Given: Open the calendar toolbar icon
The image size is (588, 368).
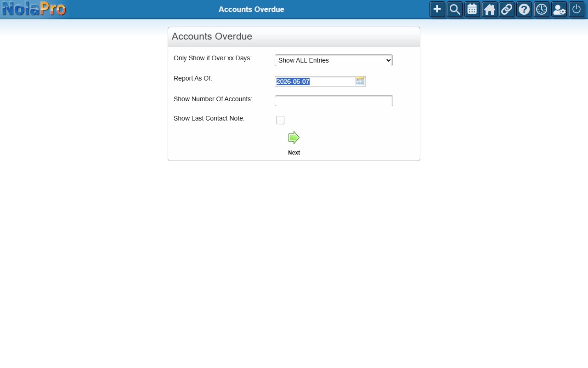Looking at the screenshot, I should click(x=472, y=9).
